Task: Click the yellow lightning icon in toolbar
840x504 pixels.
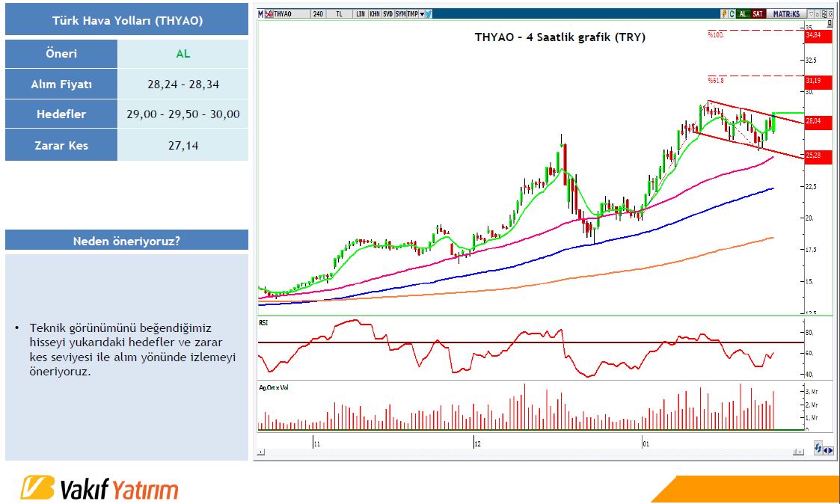Action: 724,13
